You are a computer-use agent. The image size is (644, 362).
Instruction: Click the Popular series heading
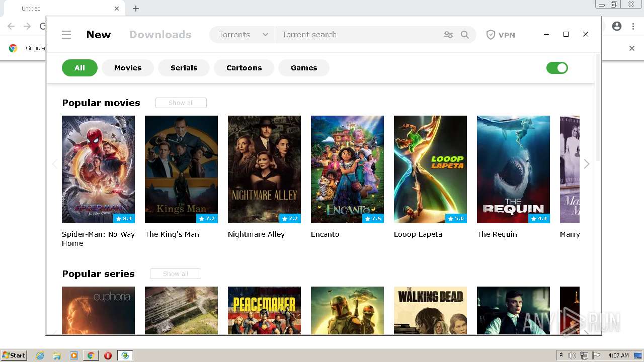[x=98, y=274]
